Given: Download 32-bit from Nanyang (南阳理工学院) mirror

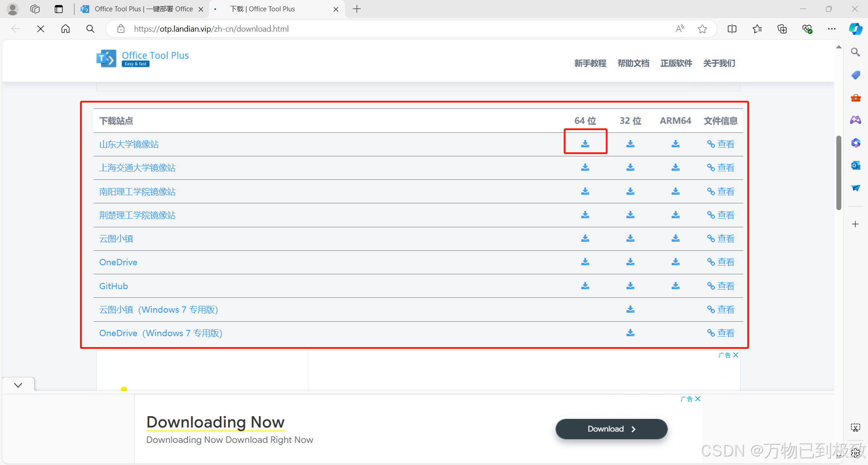Looking at the screenshot, I should pos(630,191).
